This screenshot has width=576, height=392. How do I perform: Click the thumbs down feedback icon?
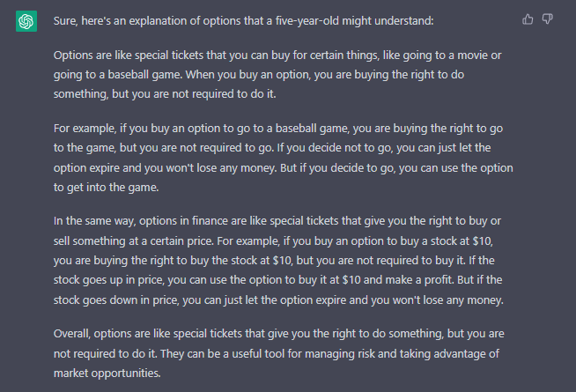pos(547,19)
